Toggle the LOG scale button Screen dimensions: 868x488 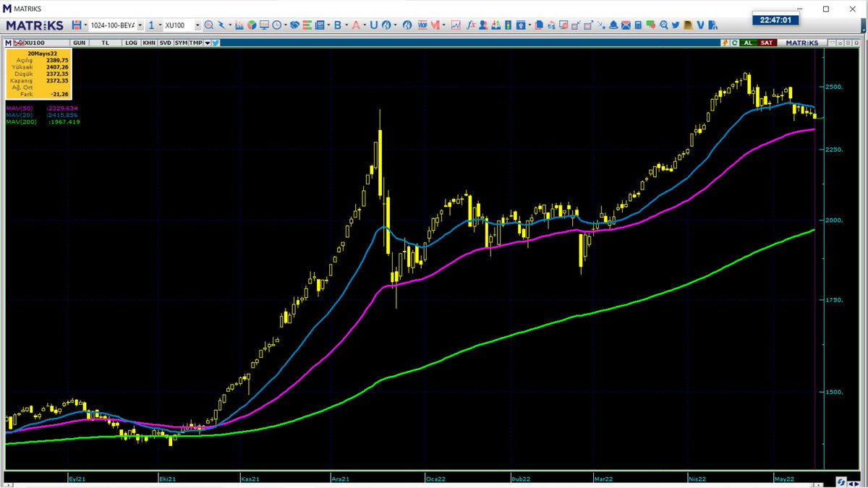131,43
